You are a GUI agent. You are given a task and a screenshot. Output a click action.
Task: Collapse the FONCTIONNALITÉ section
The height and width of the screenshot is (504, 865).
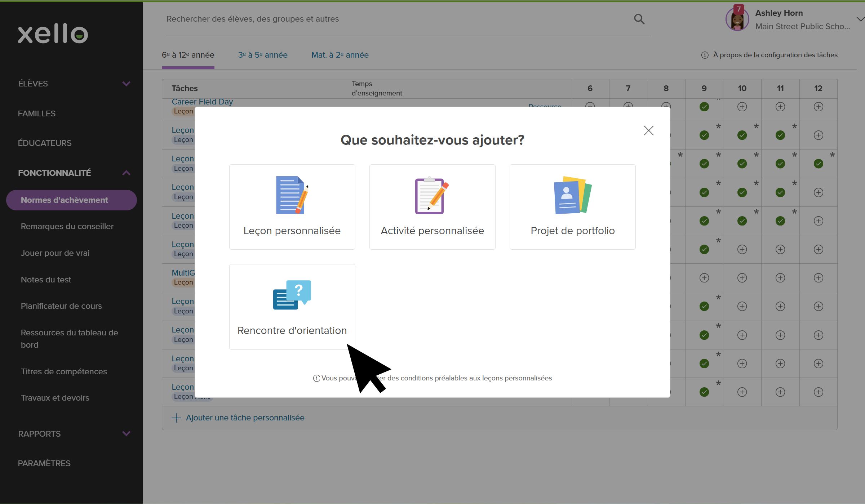tap(126, 173)
